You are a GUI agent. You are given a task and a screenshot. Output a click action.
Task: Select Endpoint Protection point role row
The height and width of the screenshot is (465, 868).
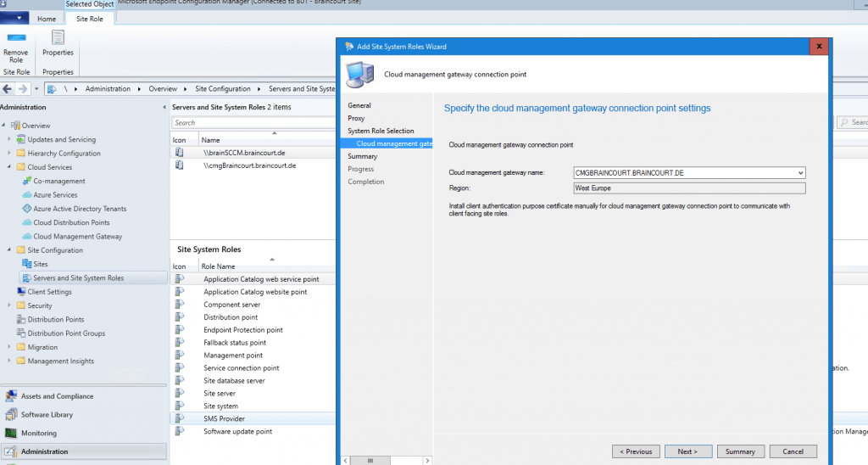point(253,330)
